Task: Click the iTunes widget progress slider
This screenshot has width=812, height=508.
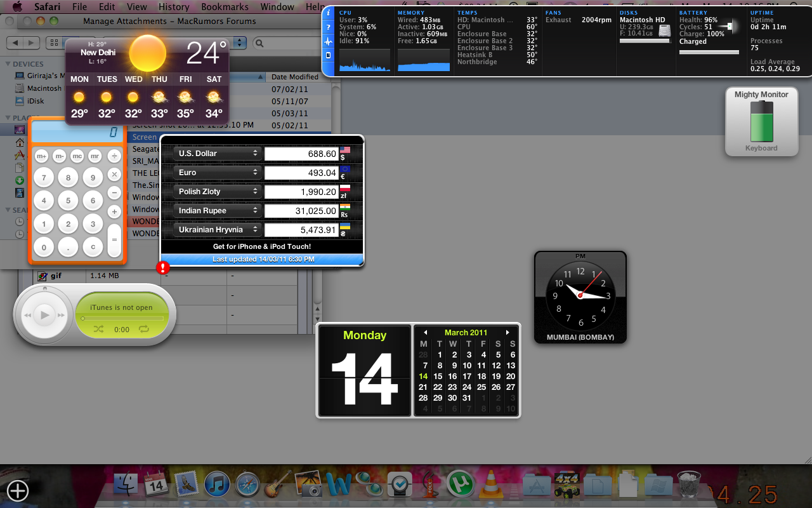Action: tap(122, 319)
